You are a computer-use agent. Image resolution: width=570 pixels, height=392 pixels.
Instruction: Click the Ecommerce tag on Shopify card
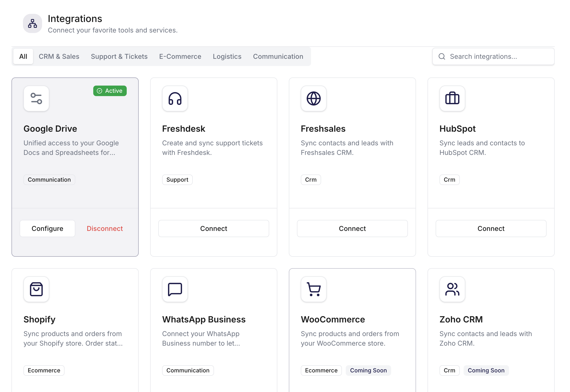(x=44, y=370)
